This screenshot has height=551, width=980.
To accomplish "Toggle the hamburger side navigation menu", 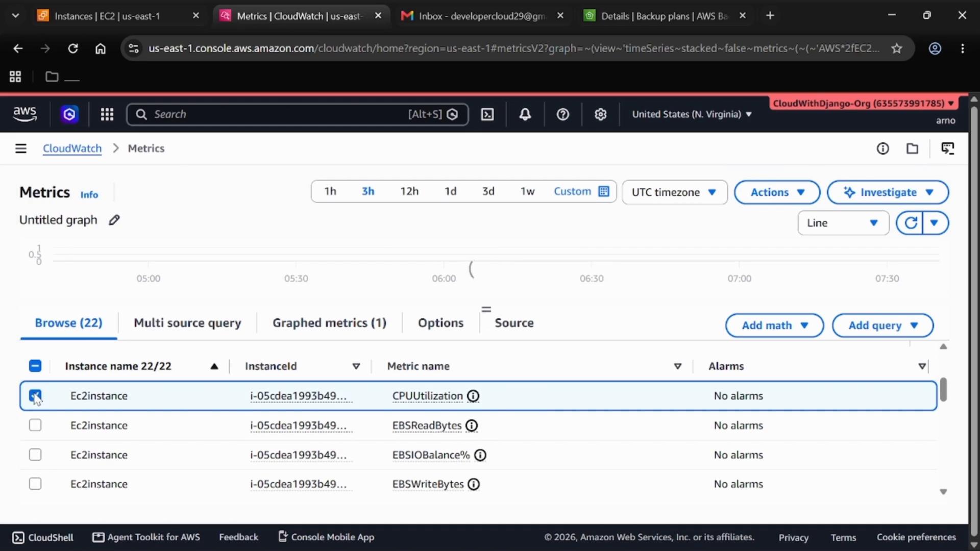I will click(x=21, y=148).
